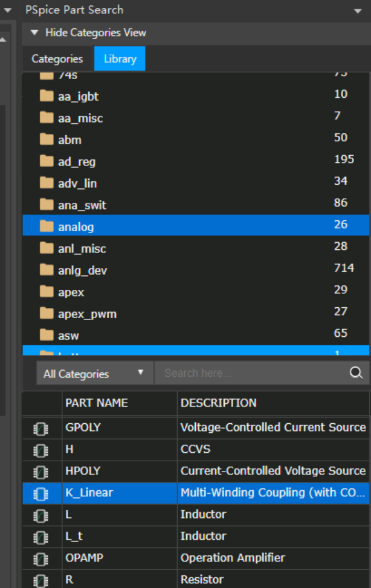Select the OPAMP part name
Image resolution: width=371 pixels, height=588 pixels.
pos(84,558)
